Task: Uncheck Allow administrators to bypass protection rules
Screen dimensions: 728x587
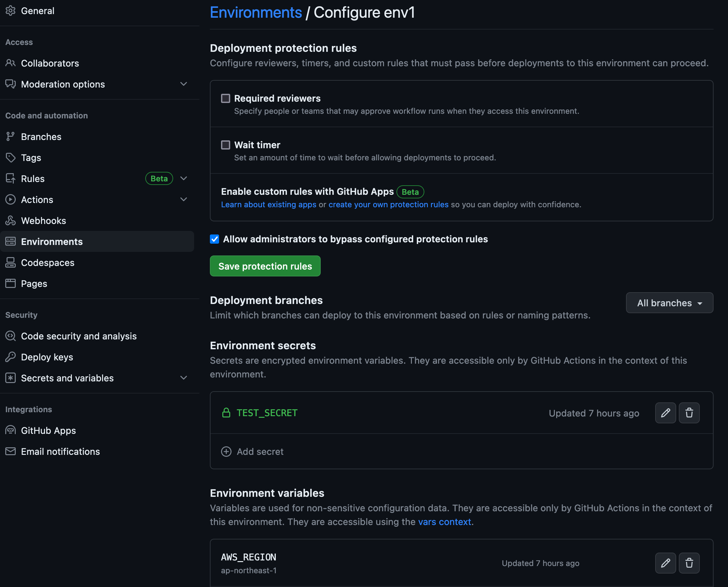Action: click(214, 239)
